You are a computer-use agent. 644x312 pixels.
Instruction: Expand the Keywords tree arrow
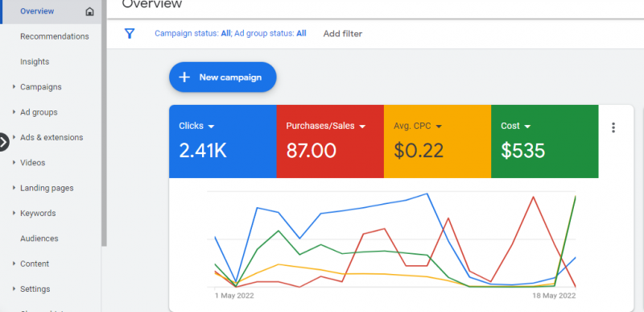(14, 213)
